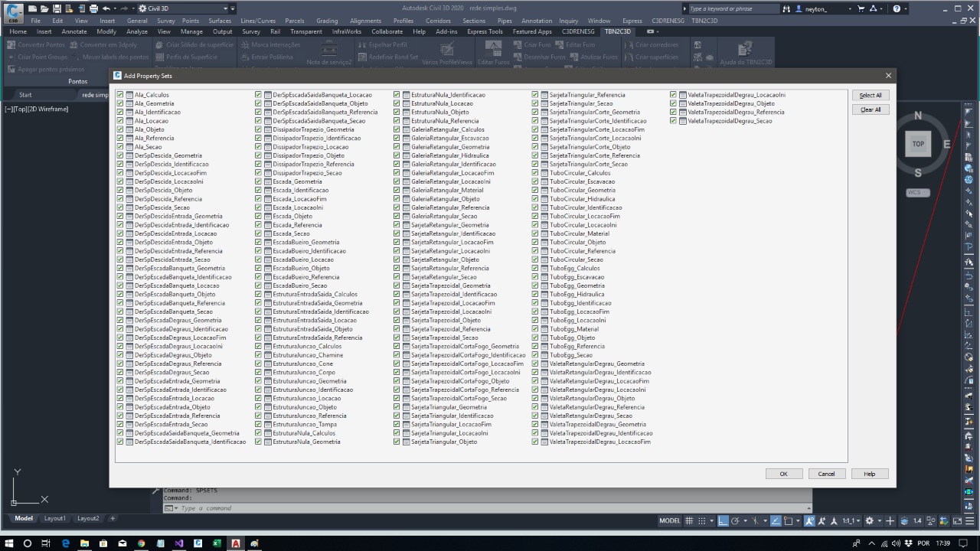
Task: Click the Select All button
Action: click(x=871, y=95)
